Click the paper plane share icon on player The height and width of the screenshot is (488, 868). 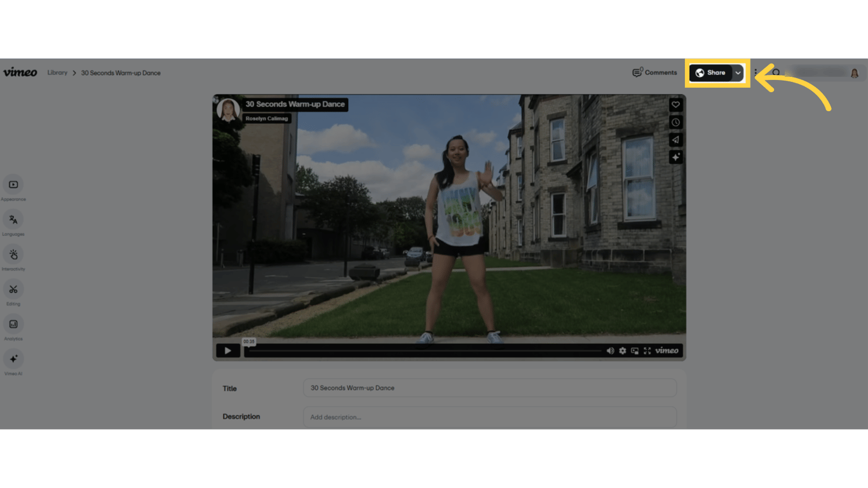pyautogui.click(x=675, y=139)
